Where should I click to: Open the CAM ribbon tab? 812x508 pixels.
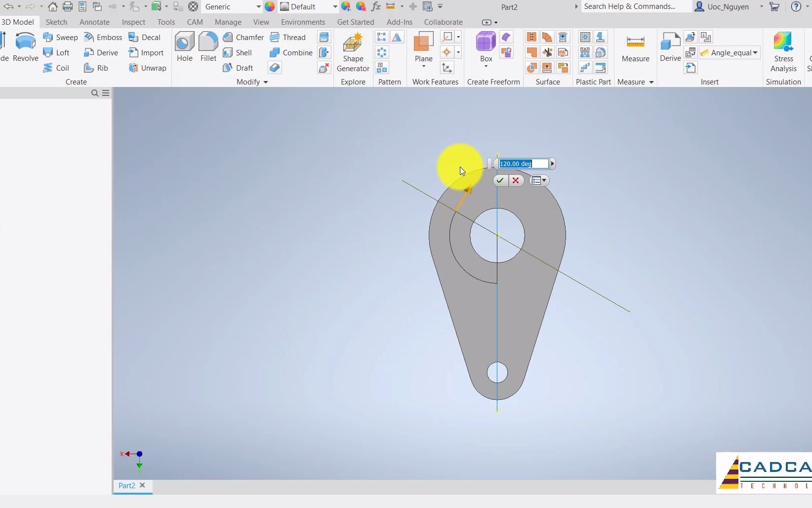(x=195, y=22)
